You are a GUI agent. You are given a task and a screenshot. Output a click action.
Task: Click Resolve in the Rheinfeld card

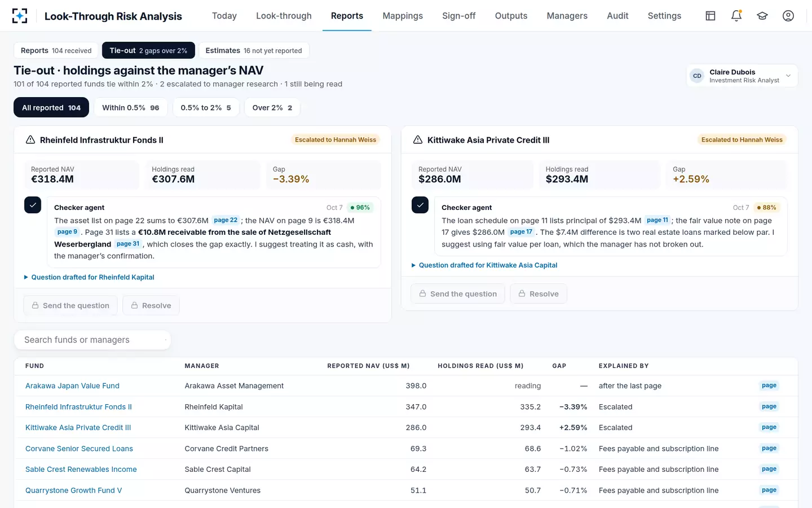point(151,305)
